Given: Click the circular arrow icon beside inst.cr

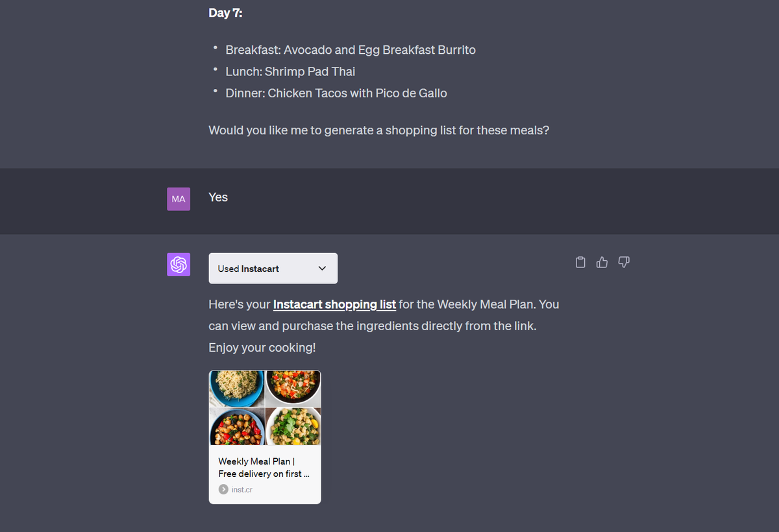Looking at the screenshot, I should coord(223,489).
